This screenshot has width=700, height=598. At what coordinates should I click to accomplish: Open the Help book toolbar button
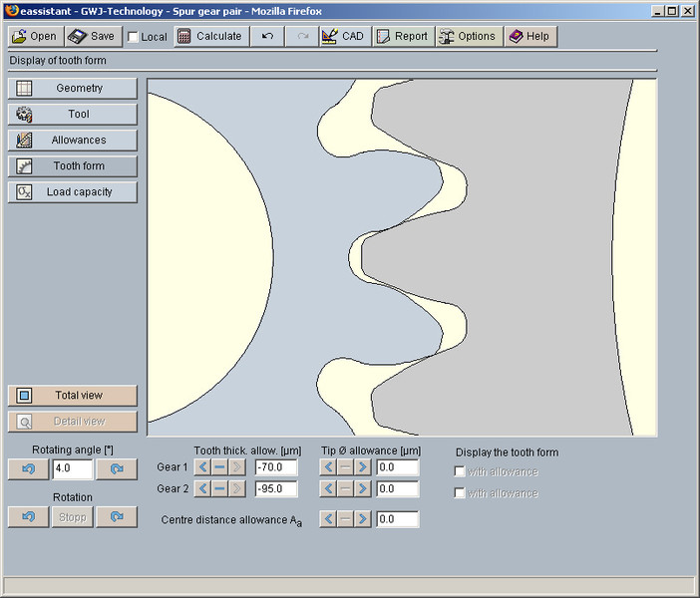528,36
